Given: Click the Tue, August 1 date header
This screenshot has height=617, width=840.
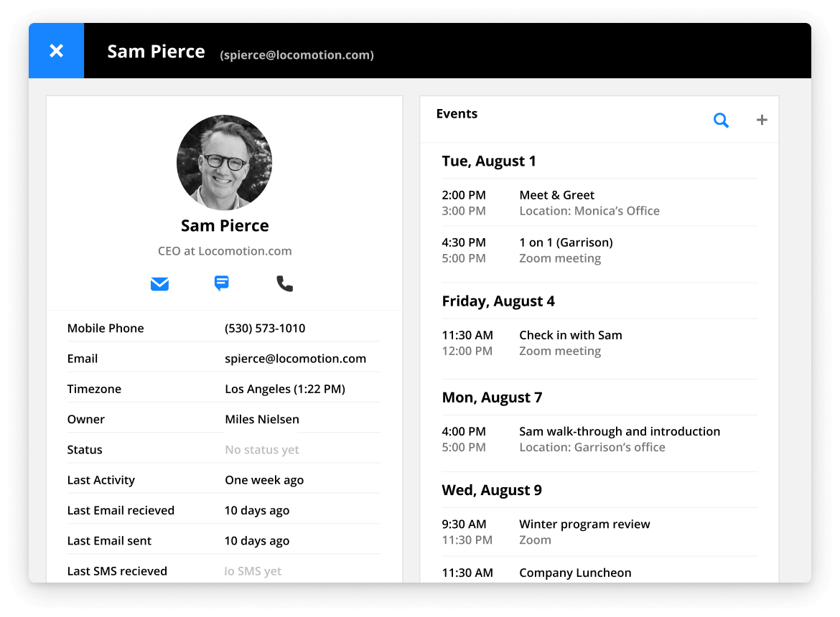Looking at the screenshot, I should (489, 161).
